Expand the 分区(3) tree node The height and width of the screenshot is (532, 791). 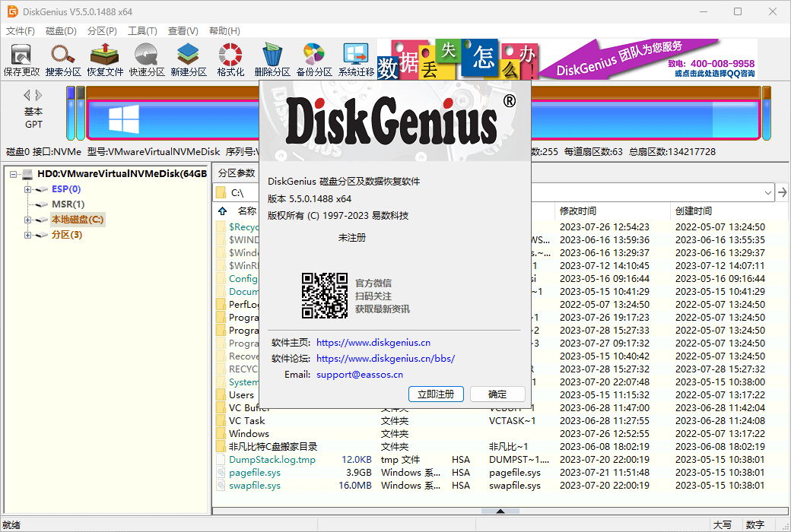click(28, 234)
